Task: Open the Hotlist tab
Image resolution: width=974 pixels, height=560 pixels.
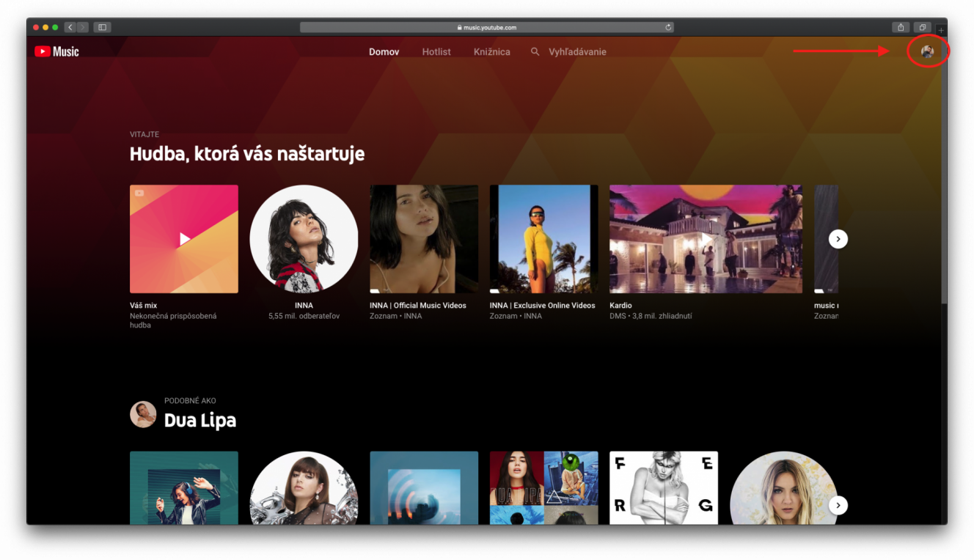Action: click(436, 52)
